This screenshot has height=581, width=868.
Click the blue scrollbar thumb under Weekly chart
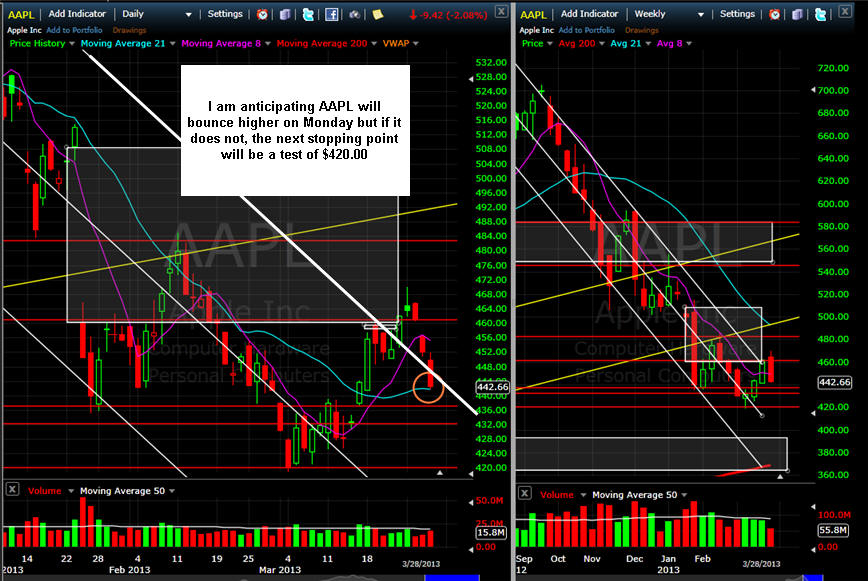pyautogui.click(x=813, y=578)
